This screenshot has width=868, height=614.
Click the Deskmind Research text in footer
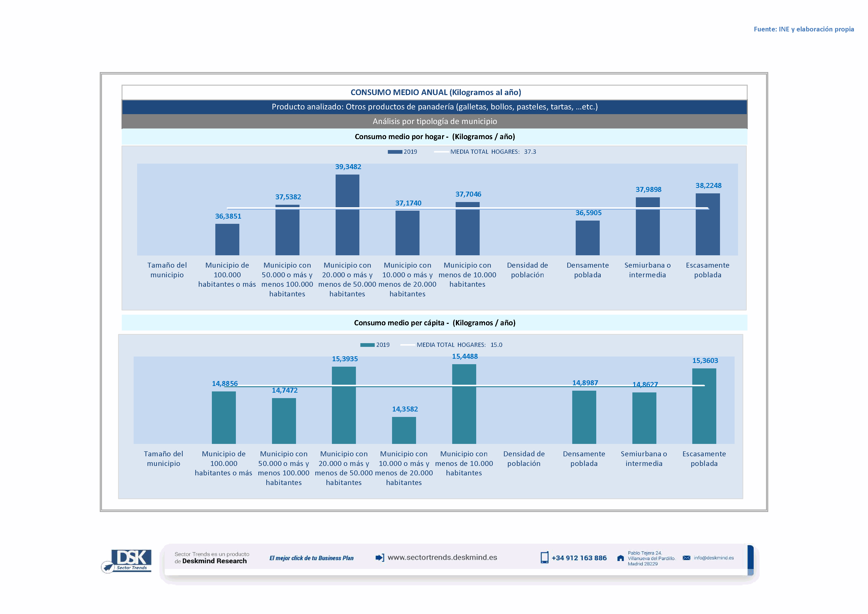[x=214, y=561]
